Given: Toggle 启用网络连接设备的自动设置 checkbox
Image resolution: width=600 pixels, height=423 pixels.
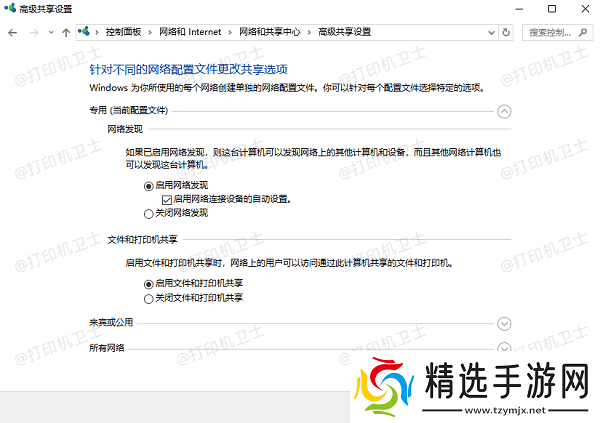Looking at the screenshot, I should coord(166,199).
